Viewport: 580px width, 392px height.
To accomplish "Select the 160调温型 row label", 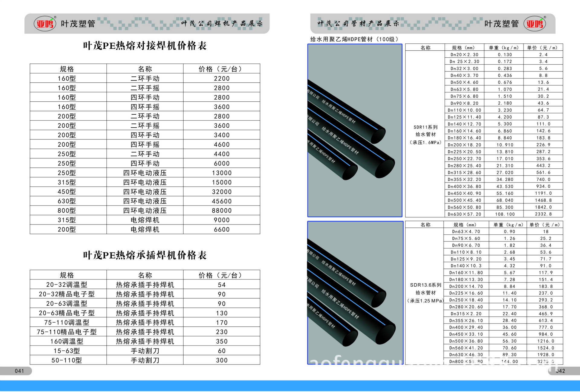I will pyautogui.click(x=68, y=341).
